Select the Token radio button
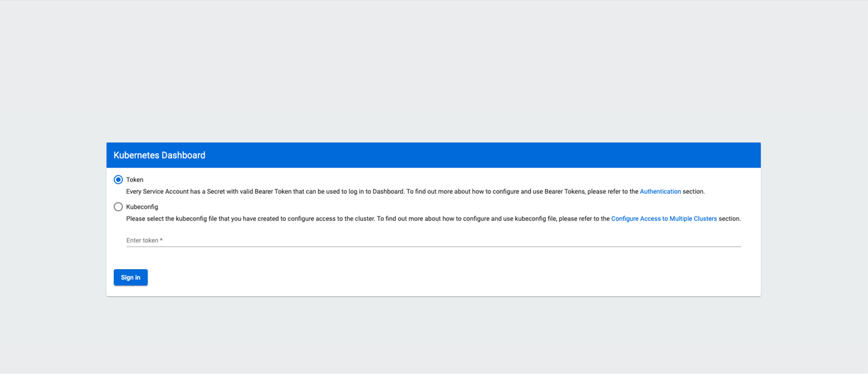Screen dimensions: 868x377 (118, 180)
